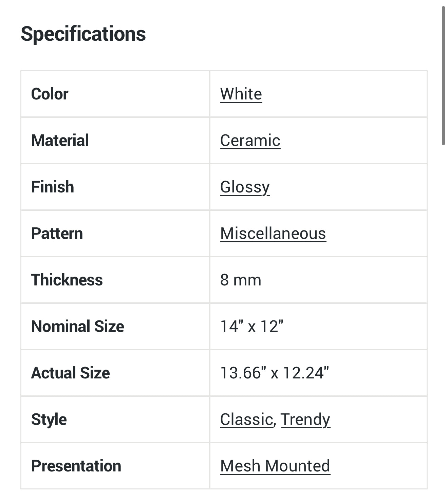
Task: Follow the Ceramic material link
Action: tap(250, 141)
